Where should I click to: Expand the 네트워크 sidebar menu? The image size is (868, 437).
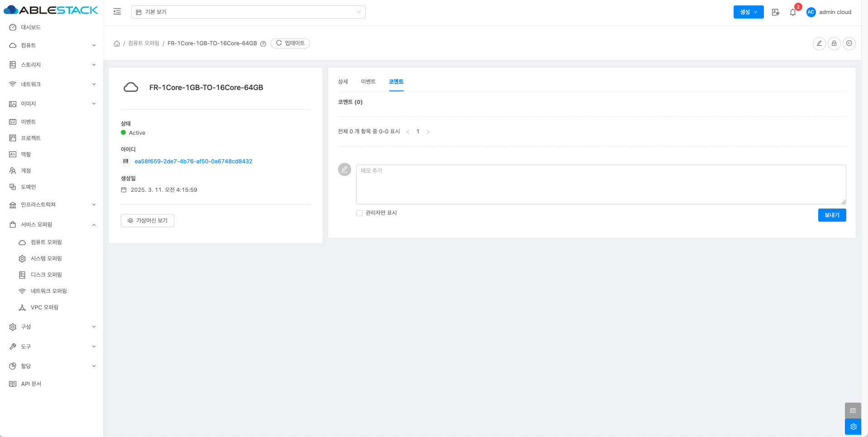point(52,84)
